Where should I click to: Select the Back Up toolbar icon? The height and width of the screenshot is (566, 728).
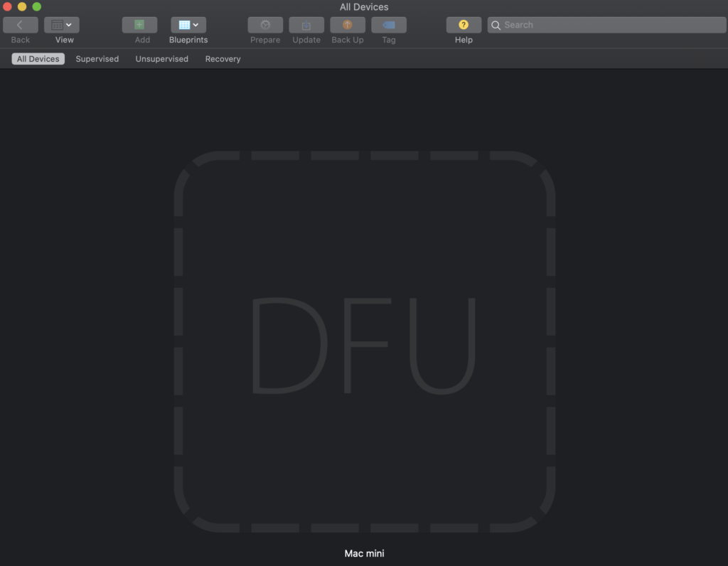348,25
